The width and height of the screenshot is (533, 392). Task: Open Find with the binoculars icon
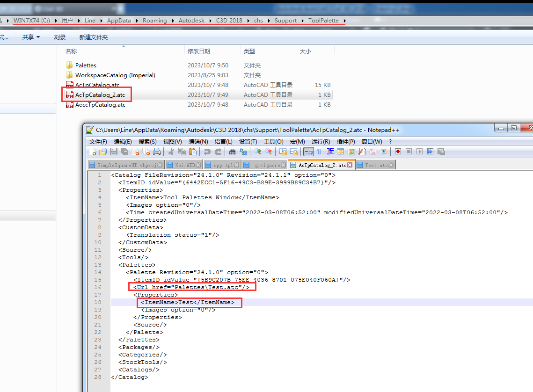232,152
